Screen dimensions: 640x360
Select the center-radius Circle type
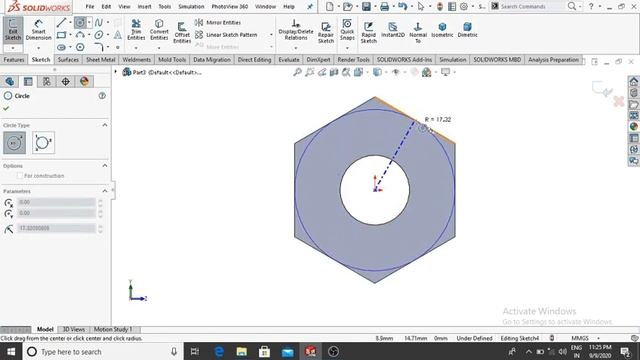pos(14,143)
